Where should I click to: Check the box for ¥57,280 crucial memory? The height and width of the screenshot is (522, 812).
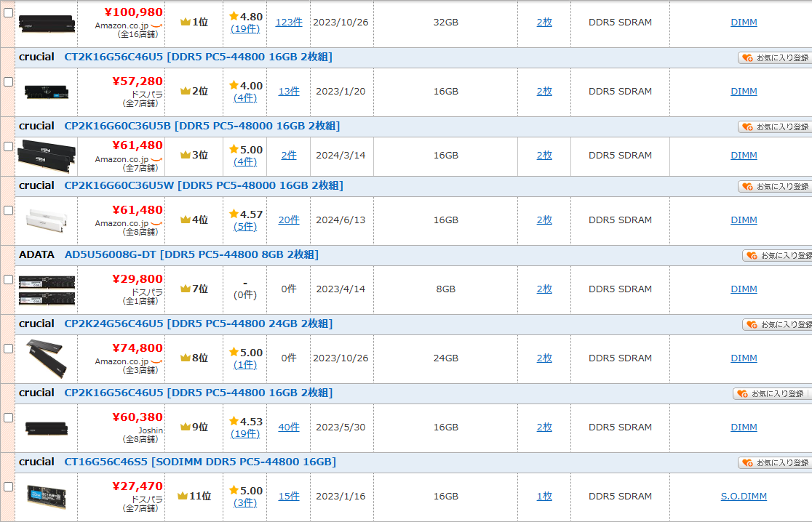(9, 81)
